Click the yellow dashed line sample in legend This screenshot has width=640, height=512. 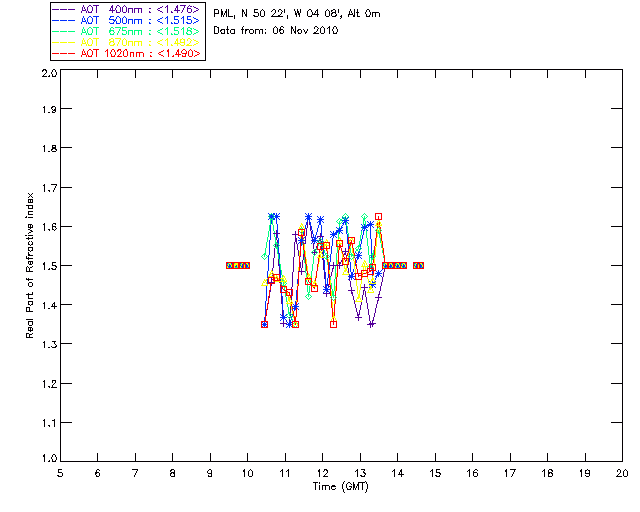click(x=64, y=42)
